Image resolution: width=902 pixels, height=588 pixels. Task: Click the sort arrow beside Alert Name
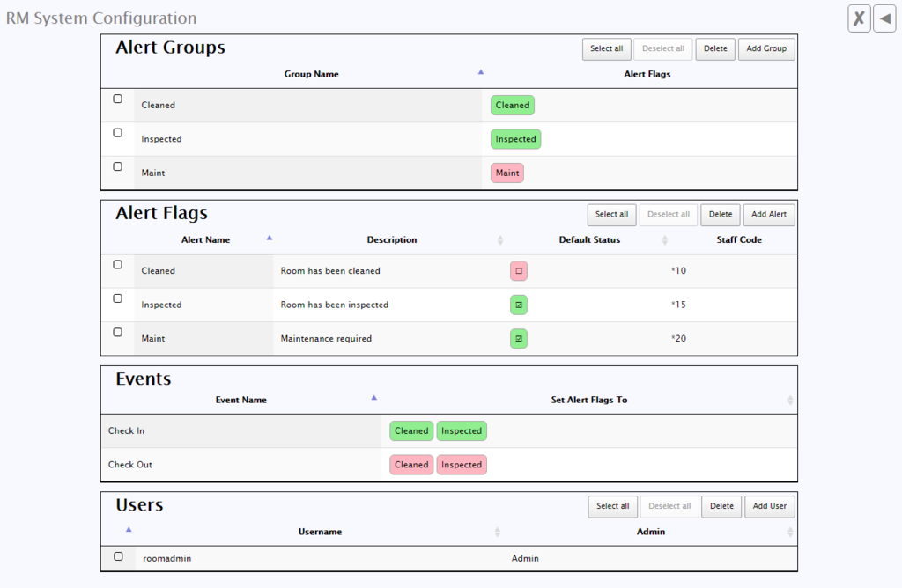[x=270, y=238]
